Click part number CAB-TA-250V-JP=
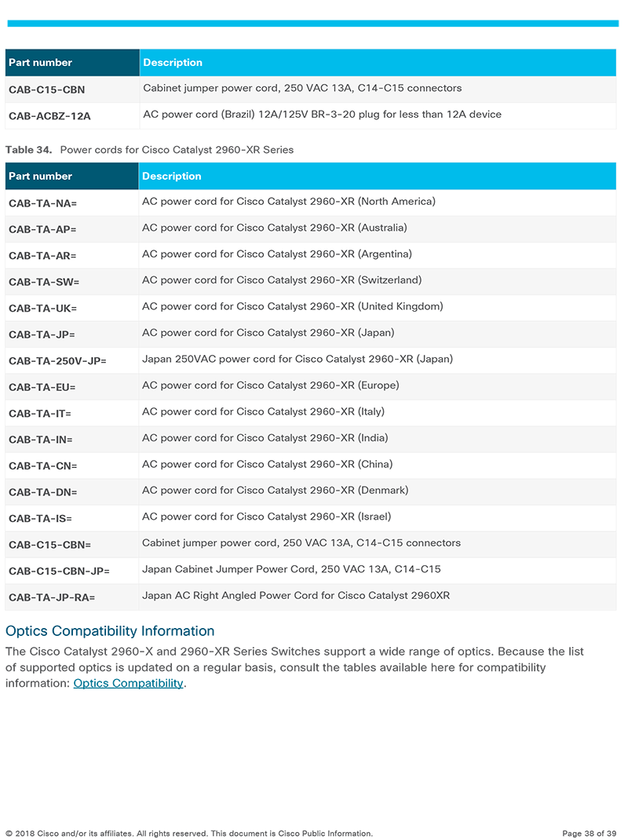The width and height of the screenshot is (628, 840). pos(57,360)
